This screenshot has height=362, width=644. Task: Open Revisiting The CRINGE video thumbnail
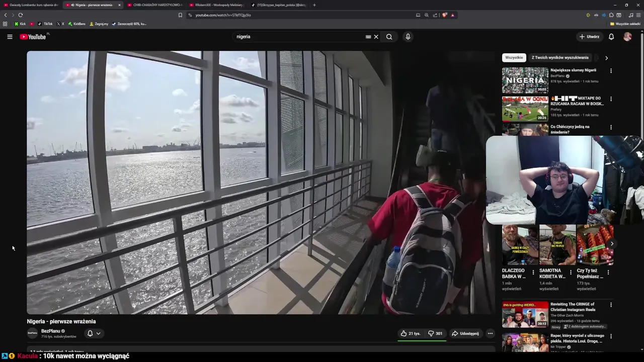coord(525,314)
